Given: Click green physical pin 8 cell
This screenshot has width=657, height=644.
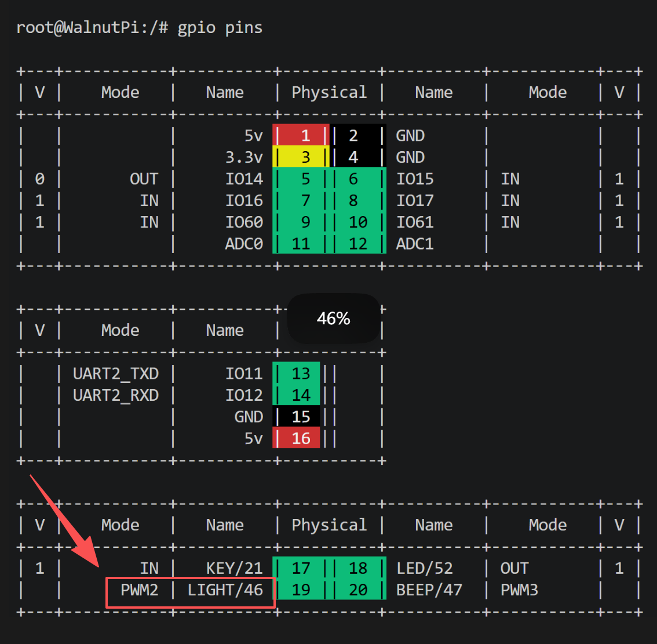Looking at the screenshot, I should tap(358, 200).
